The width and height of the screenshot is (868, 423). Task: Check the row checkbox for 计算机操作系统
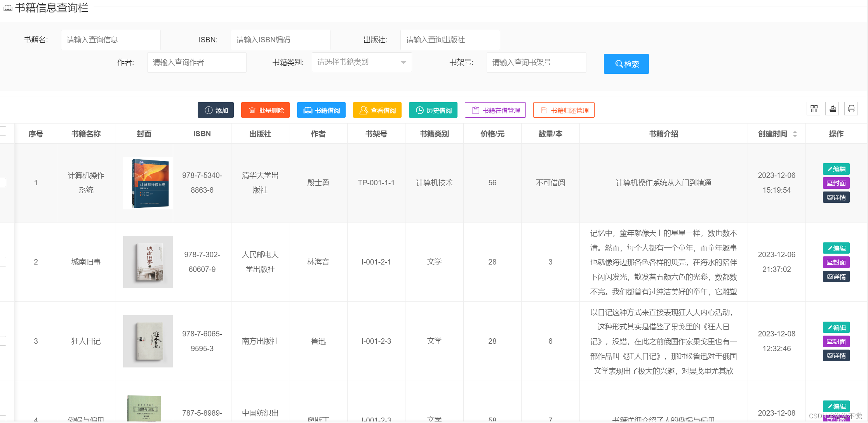(3, 183)
